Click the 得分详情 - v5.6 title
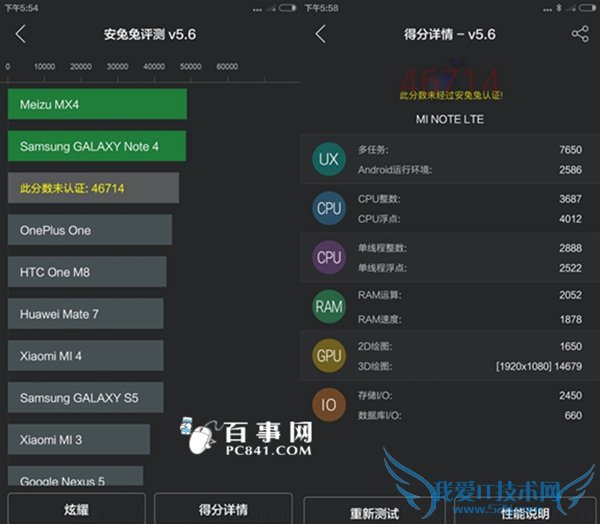Image resolution: width=600 pixels, height=524 pixels. 450,34
